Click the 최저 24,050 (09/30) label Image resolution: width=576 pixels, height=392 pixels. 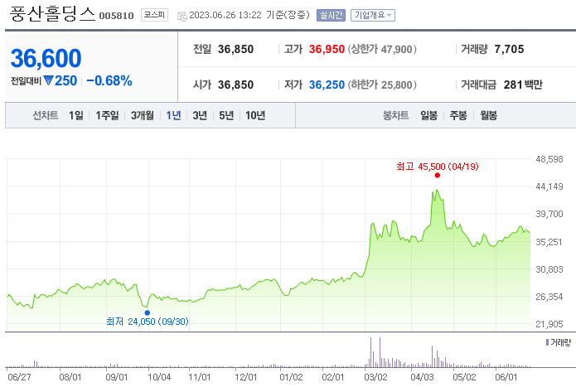(148, 322)
